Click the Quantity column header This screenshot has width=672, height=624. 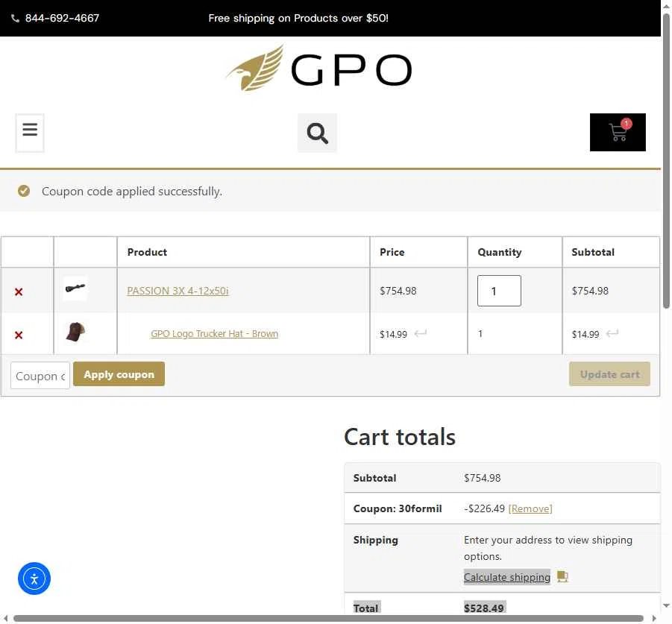coord(500,252)
